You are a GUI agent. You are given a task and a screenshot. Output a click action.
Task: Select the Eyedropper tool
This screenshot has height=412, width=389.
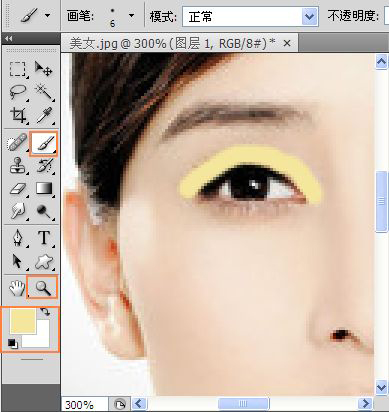(x=43, y=115)
